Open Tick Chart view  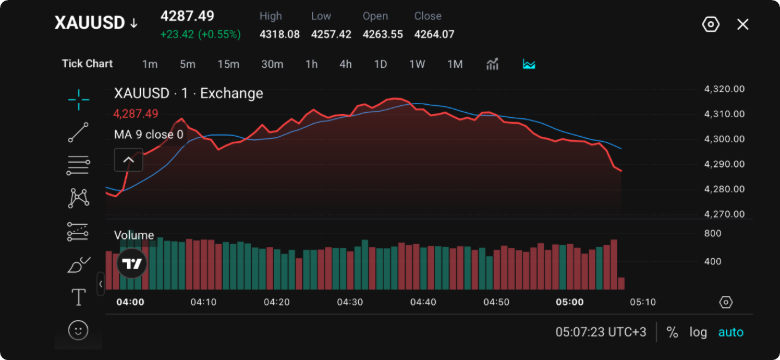pyautogui.click(x=87, y=64)
